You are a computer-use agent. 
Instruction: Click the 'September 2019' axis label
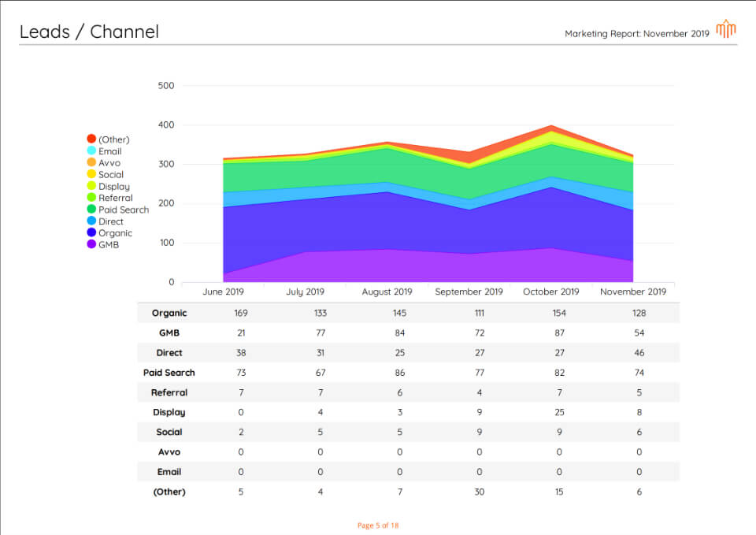coord(469,292)
